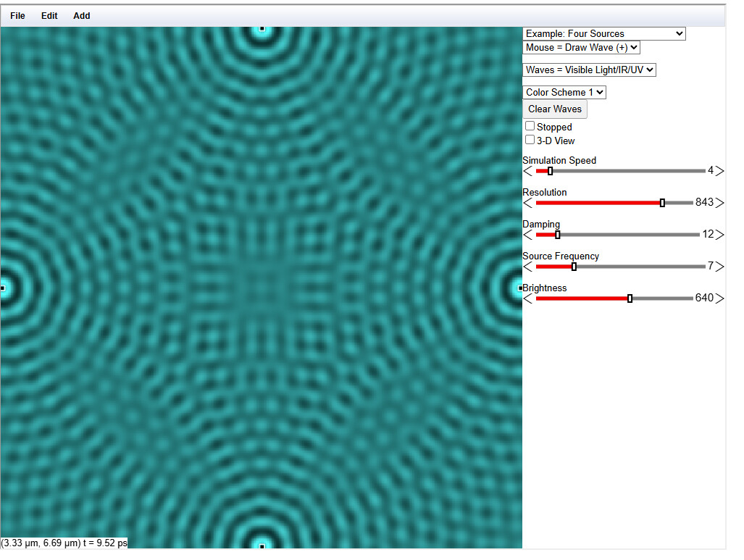The height and width of the screenshot is (560, 744).
Task: Change the Mouse = Draw Wave mode
Action: tap(581, 47)
